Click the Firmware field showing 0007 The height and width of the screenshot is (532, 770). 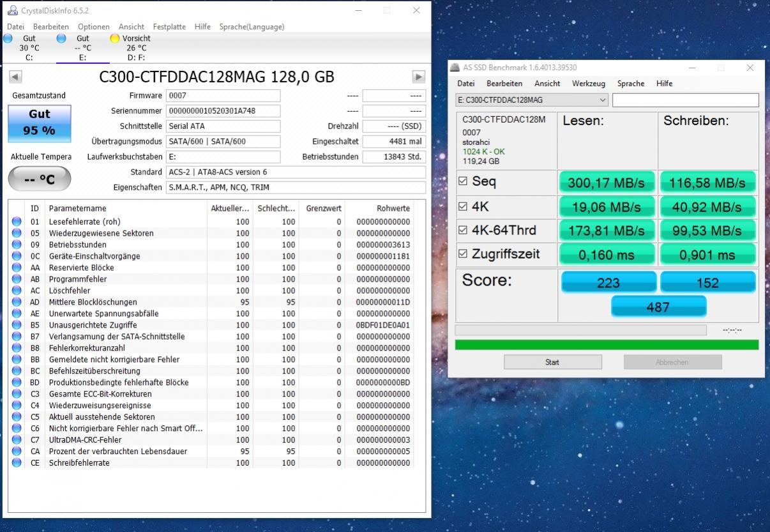pos(223,96)
